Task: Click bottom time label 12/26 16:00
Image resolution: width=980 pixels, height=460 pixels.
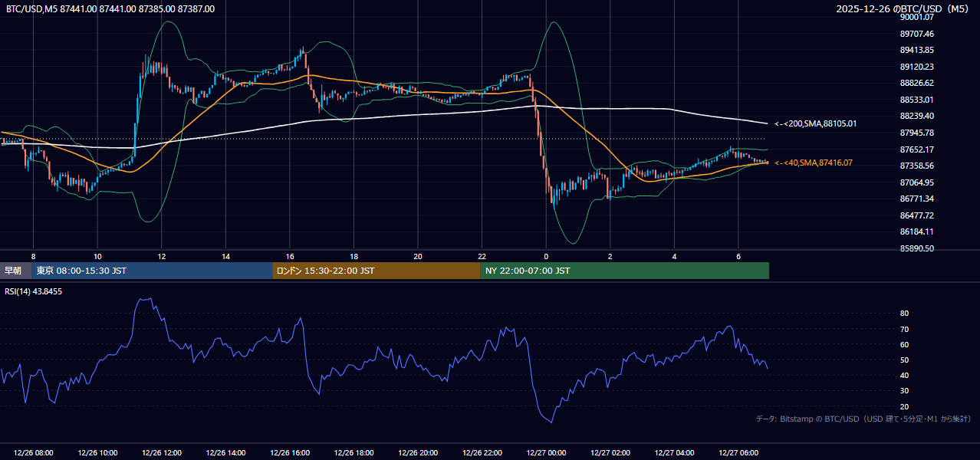Action: (x=290, y=453)
